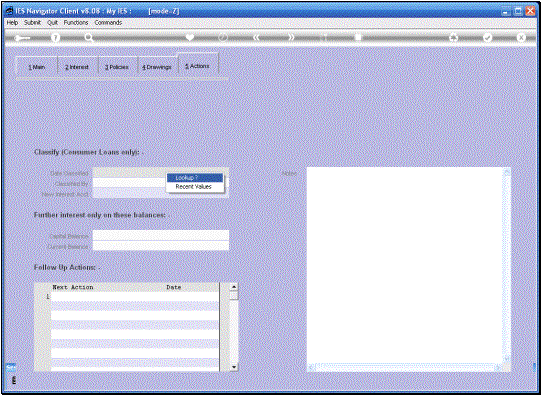541x395 pixels.
Task: Click the round X icon in the toolbar
Action: tap(521, 38)
